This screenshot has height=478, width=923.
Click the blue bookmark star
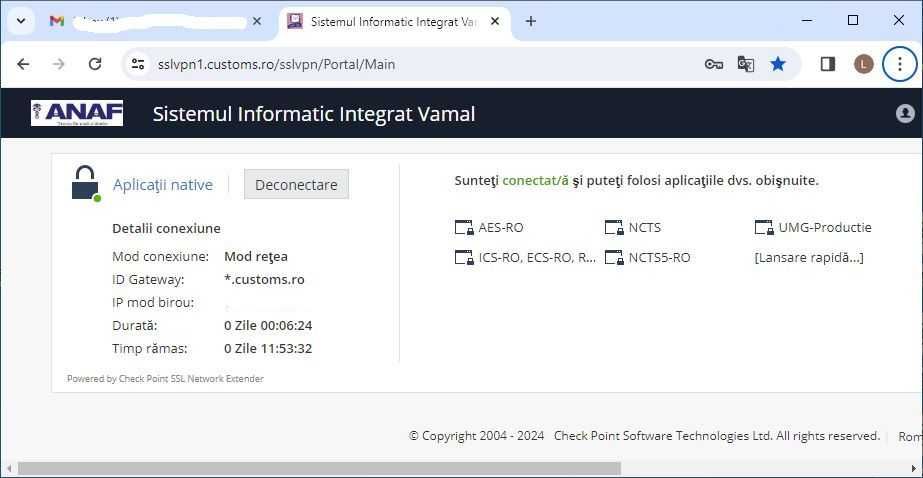pyautogui.click(x=778, y=64)
